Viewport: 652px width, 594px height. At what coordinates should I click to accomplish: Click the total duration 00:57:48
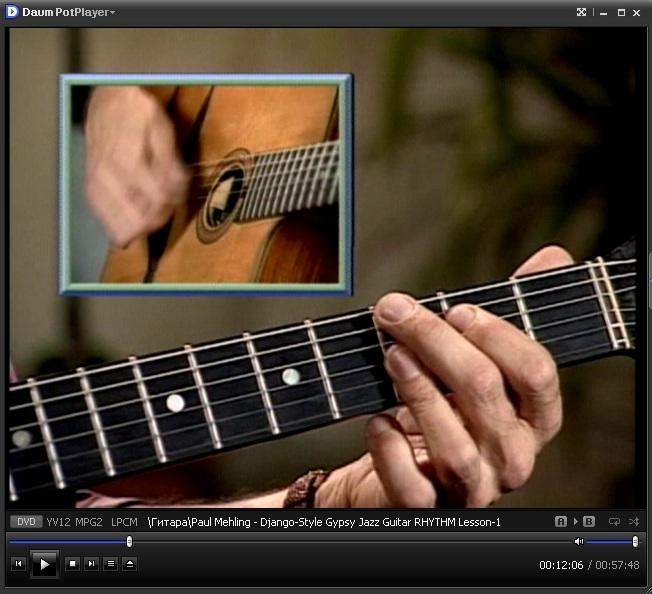pos(617,565)
